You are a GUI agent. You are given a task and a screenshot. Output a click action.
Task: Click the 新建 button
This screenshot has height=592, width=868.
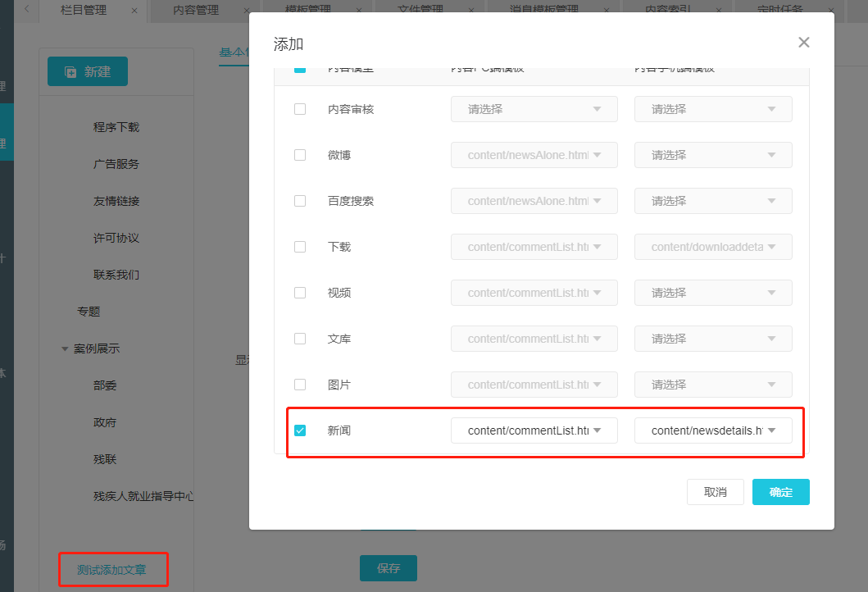point(88,71)
